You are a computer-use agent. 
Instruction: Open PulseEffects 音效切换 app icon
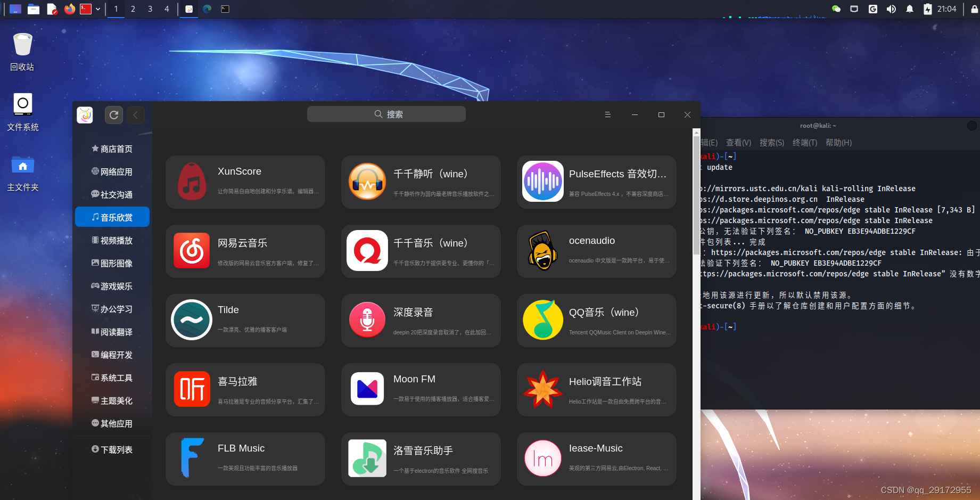[x=543, y=182]
